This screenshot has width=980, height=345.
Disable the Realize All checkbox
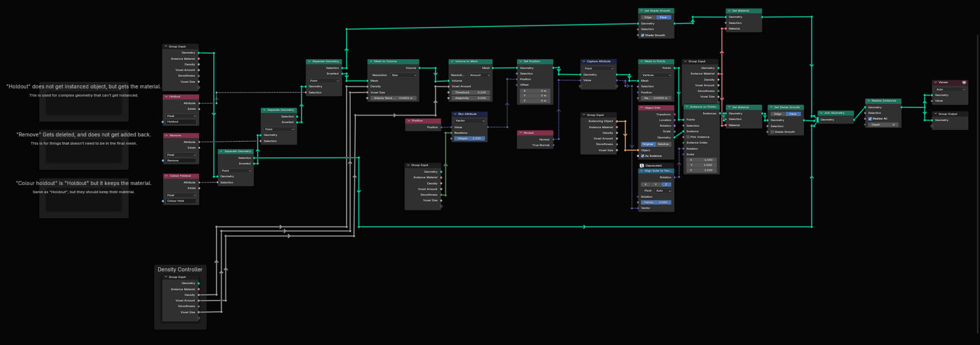click(x=870, y=119)
